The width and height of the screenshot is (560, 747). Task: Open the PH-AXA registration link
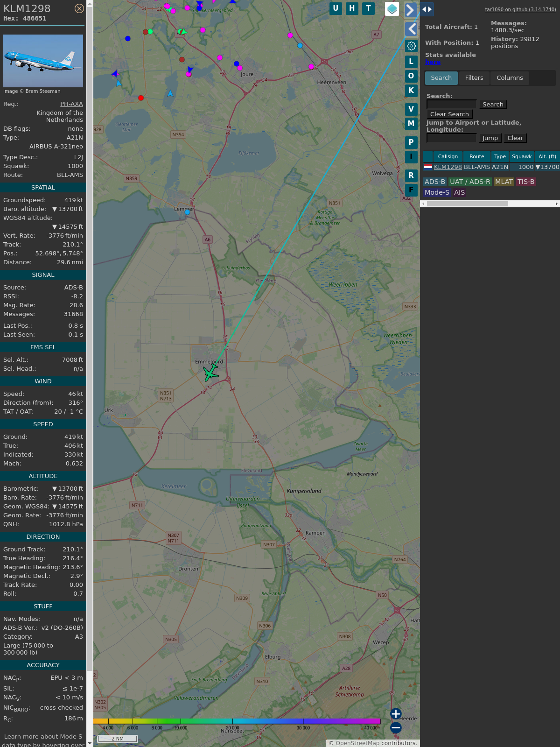click(x=71, y=104)
